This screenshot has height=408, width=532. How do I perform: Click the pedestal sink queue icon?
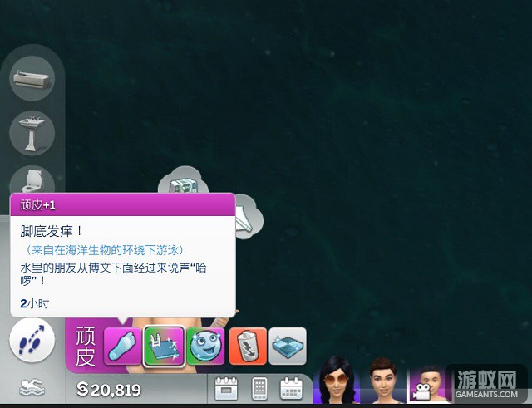click(x=32, y=133)
